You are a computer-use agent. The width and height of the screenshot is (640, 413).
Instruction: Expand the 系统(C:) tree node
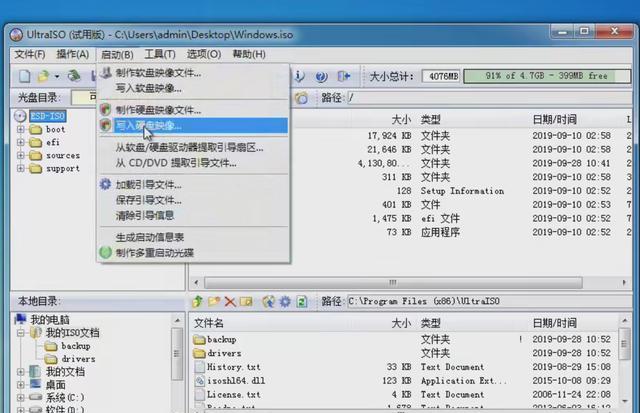tap(20, 397)
